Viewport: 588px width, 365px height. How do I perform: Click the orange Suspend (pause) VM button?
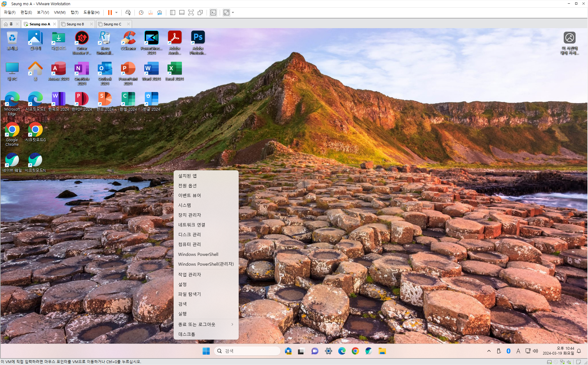110,13
